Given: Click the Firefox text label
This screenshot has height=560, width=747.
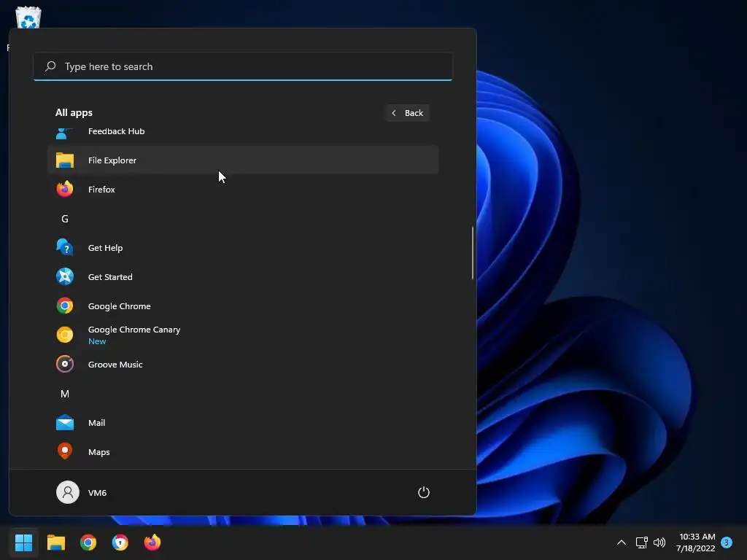Looking at the screenshot, I should point(101,189).
